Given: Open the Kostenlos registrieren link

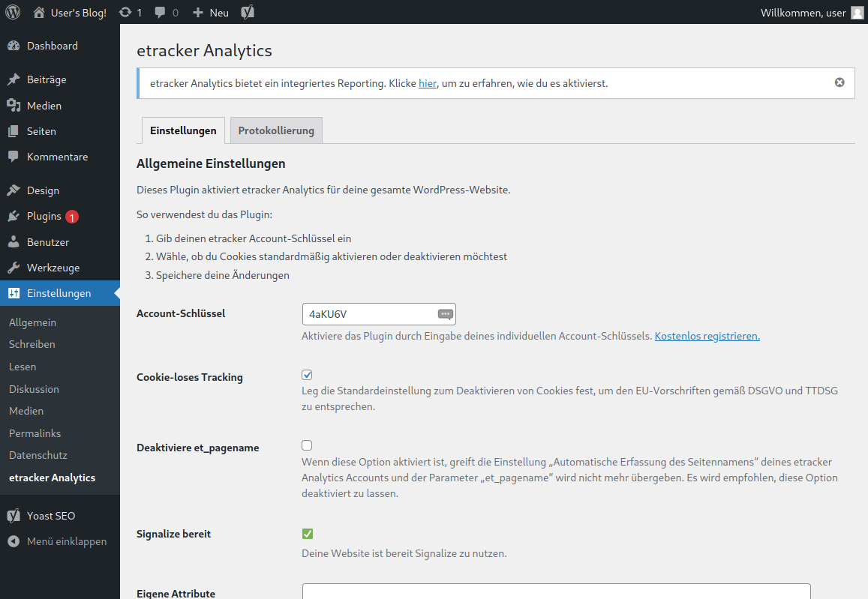Looking at the screenshot, I should tap(706, 335).
